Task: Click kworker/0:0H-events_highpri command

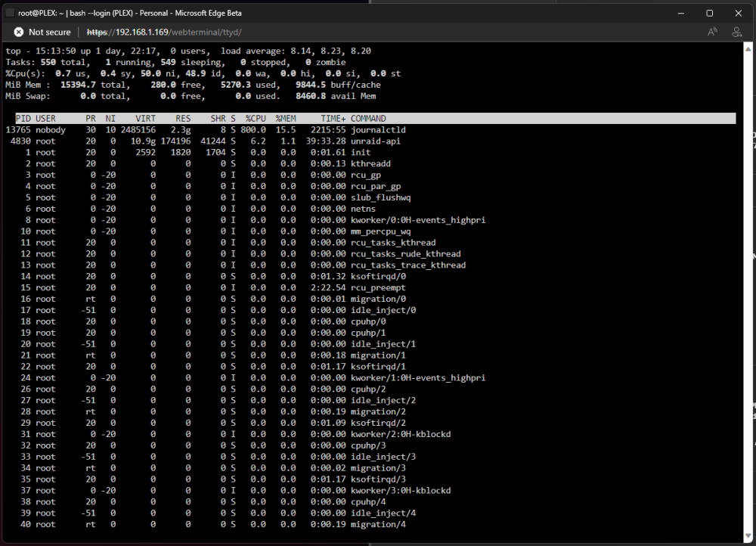Action: pos(418,220)
